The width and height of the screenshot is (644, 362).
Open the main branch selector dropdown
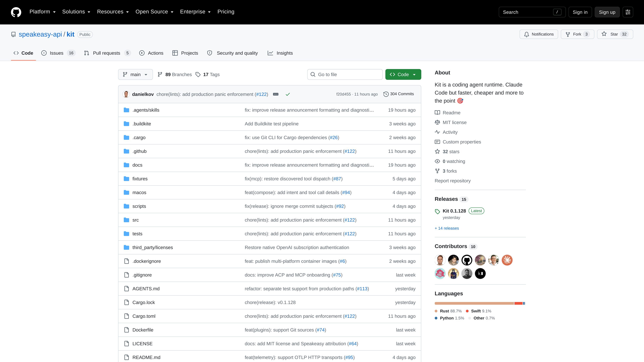coord(135,74)
